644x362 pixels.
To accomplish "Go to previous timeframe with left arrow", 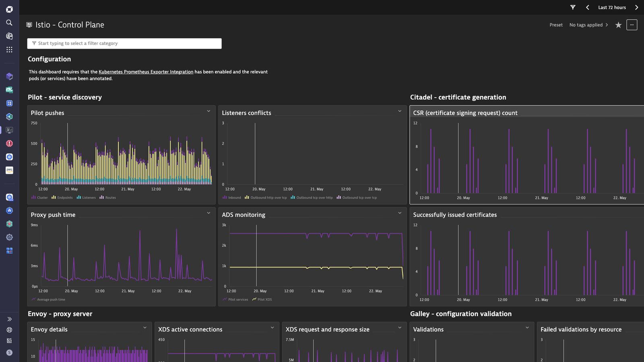I will click(x=588, y=7).
